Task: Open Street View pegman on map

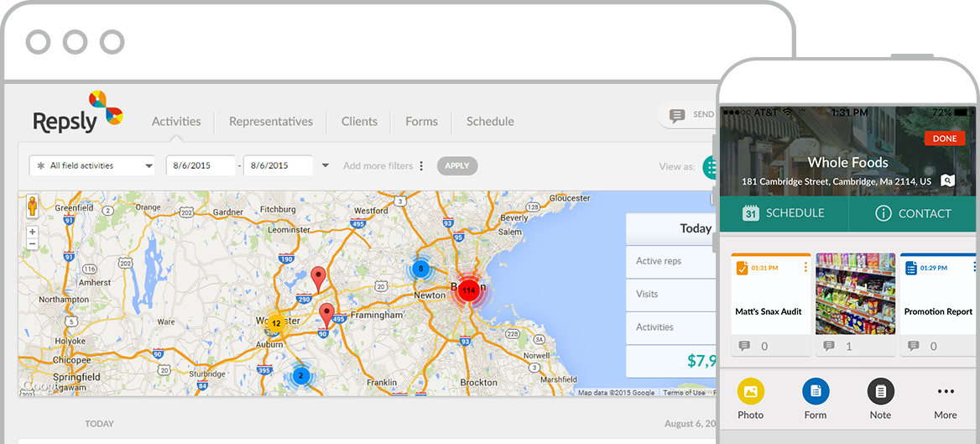Action: tap(32, 206)
